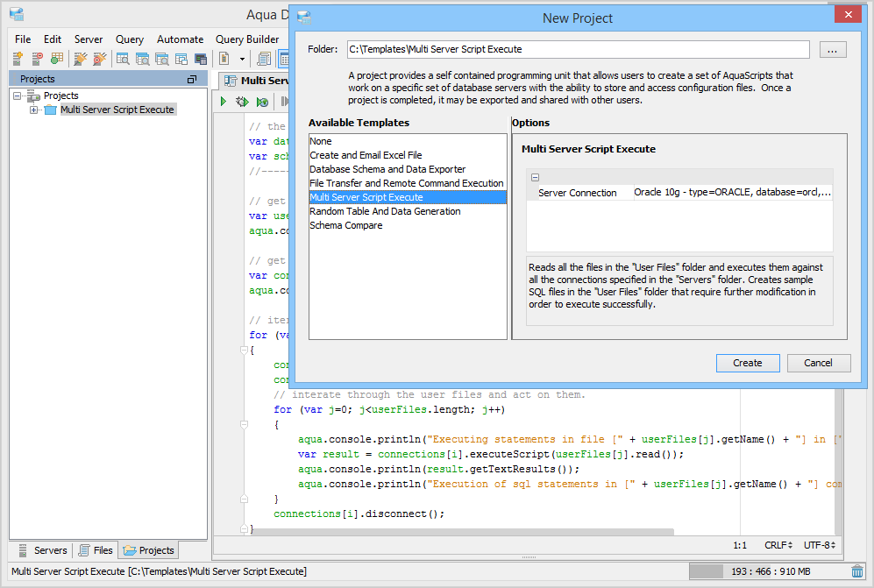
Task: Click the connect server plug icon
Action: 81,58
